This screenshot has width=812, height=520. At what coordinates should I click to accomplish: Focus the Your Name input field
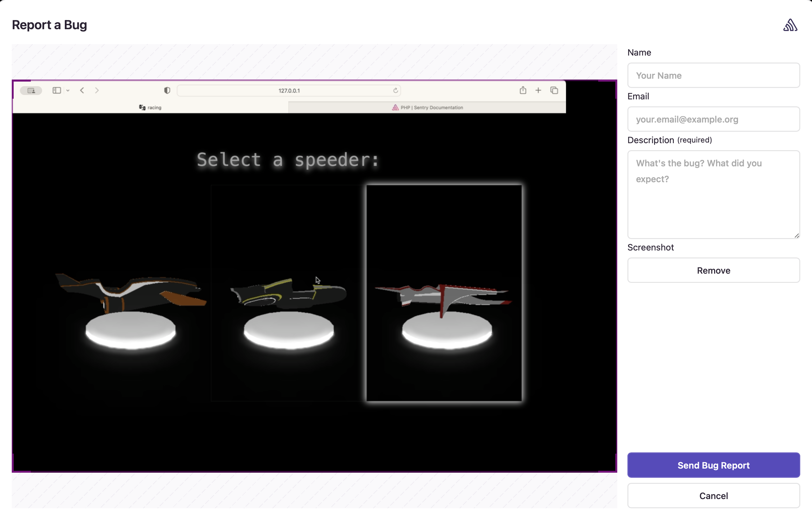click(713, 75)
